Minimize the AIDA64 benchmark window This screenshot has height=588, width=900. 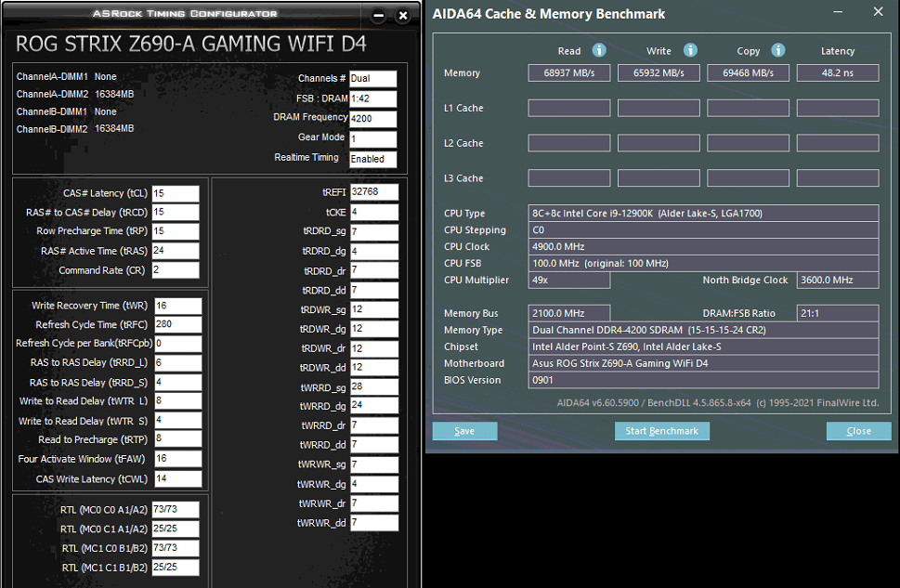[x=838, y=12]
